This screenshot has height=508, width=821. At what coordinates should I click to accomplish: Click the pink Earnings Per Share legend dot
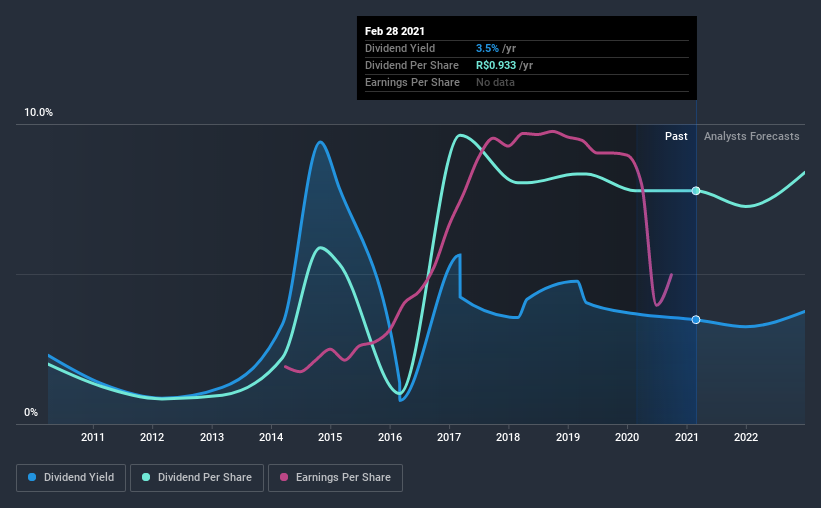[284, 477]
